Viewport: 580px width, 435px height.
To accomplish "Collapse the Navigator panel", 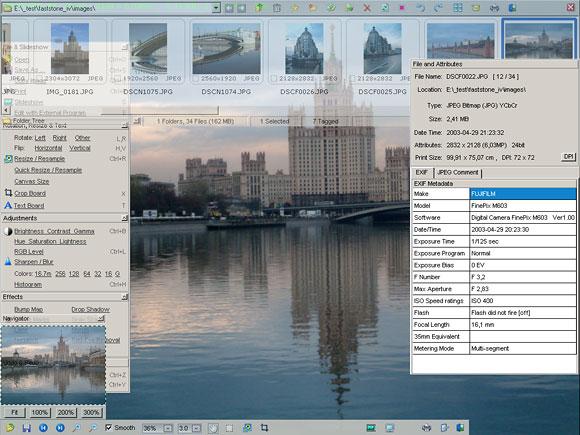I will [x=101, y=318].
